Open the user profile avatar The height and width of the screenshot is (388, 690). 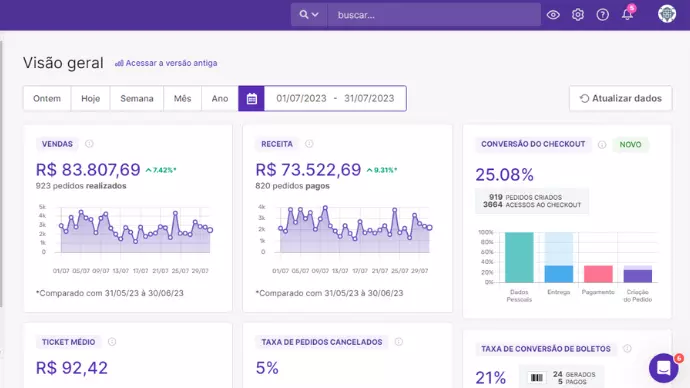(667, 14)
